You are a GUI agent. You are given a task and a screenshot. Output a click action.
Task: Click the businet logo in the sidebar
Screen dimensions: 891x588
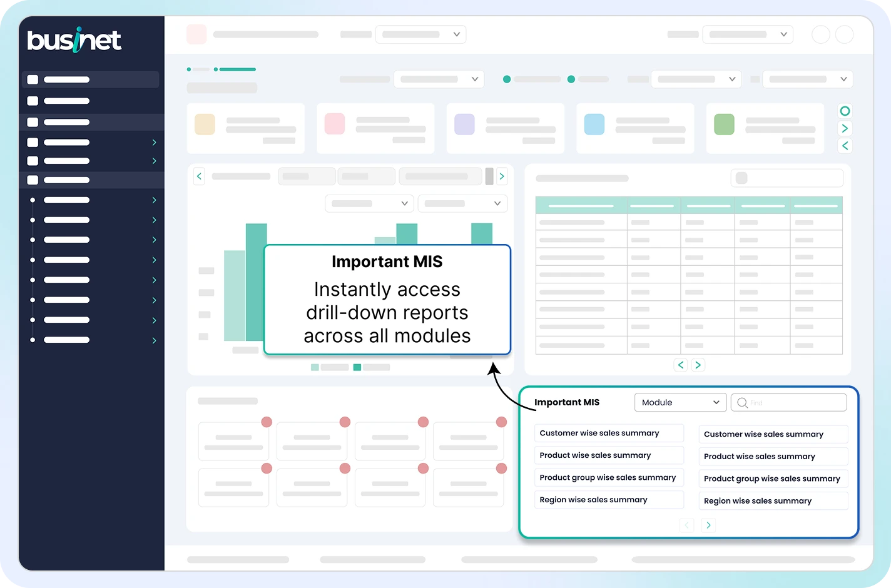(x=74, y=41)
